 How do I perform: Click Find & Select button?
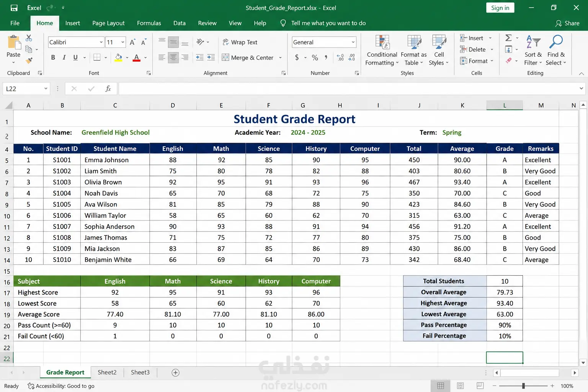pos(556,50)
